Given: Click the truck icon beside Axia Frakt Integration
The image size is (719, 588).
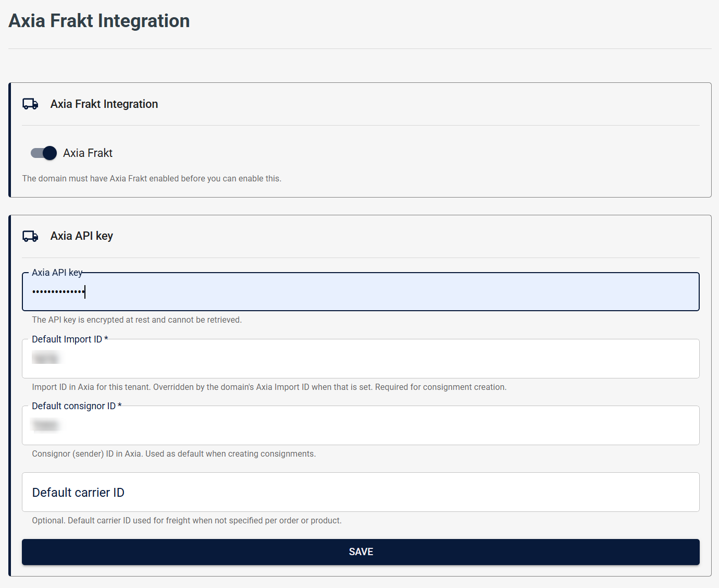Looking at the screenshot, I should (30, 104).
